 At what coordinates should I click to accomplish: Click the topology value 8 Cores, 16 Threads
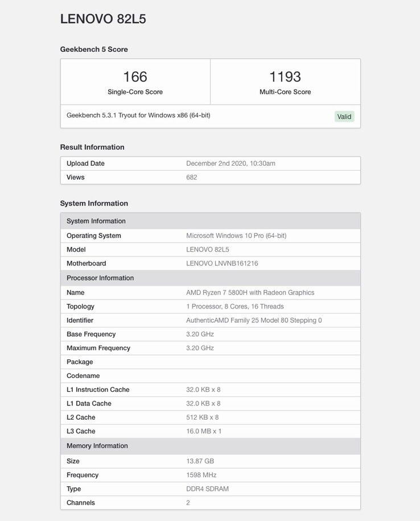click(x=234, y=306)
